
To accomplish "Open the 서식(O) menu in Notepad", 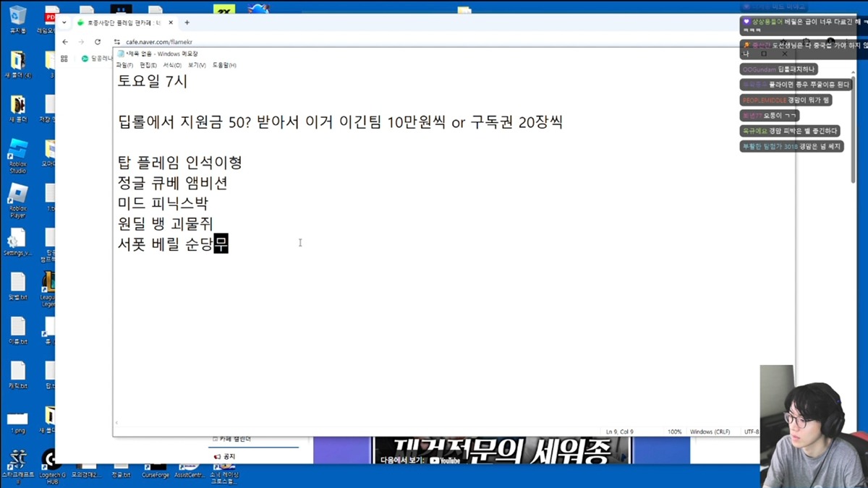I will [x=172, y=65].
